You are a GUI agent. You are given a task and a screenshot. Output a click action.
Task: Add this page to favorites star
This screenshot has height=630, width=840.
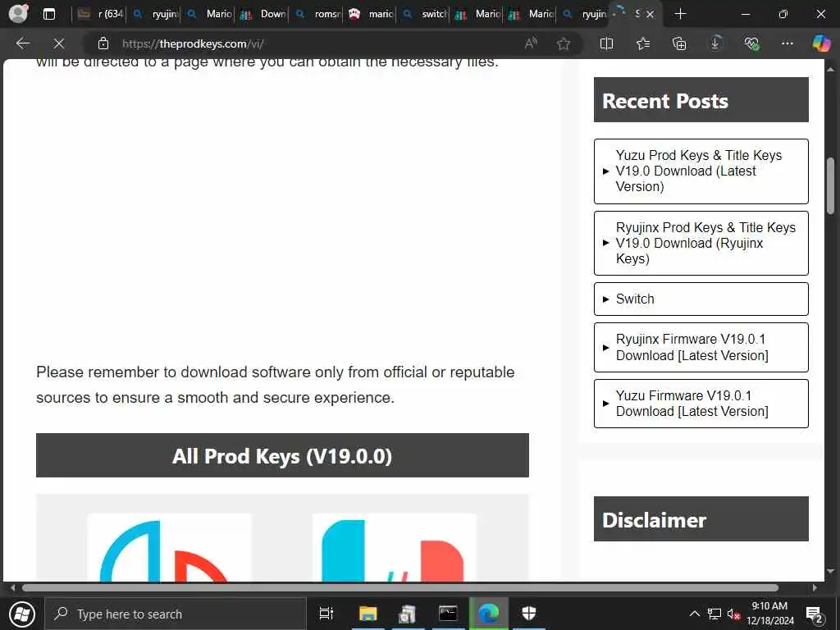[563, 43]
